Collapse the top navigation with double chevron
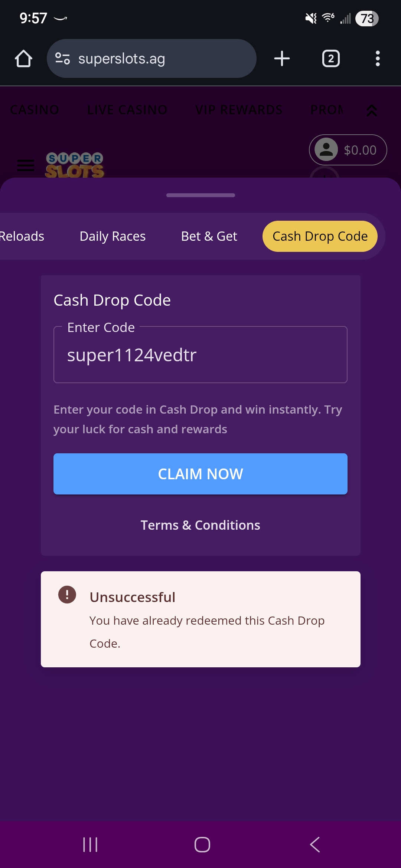This screenshot has width=401, height=868. pyautogui.click(x=372, y=111)
